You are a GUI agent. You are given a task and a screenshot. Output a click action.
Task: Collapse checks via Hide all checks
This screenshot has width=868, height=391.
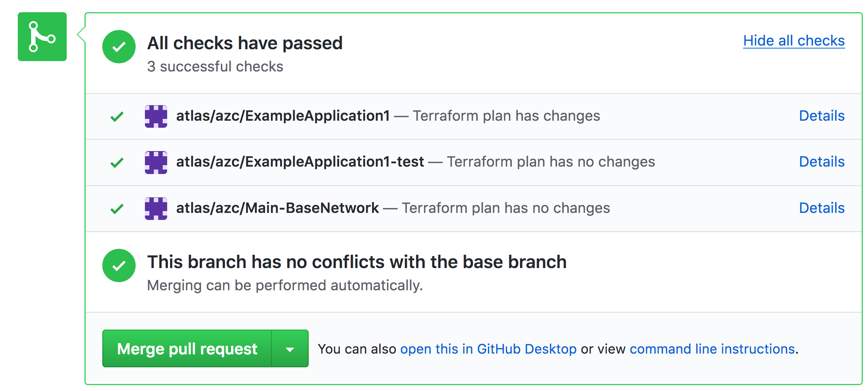[794, 41]
